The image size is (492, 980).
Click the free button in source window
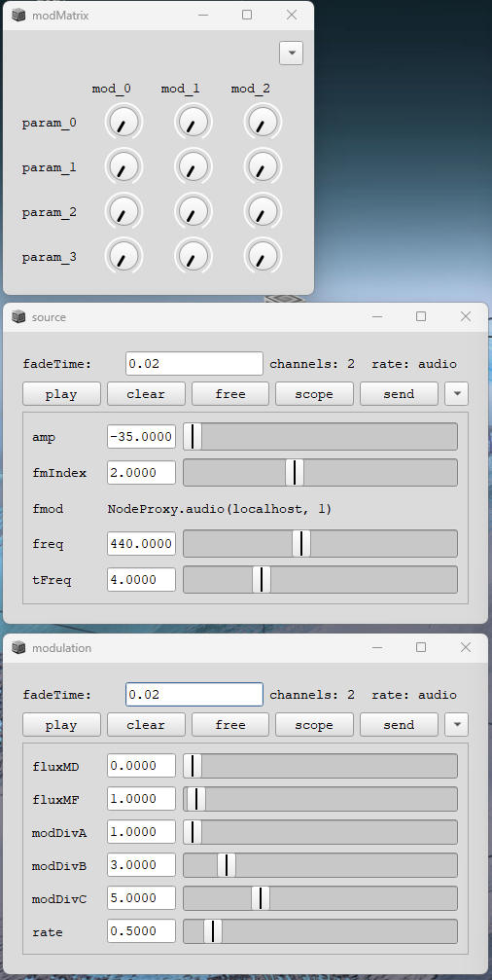coord(230,394)
